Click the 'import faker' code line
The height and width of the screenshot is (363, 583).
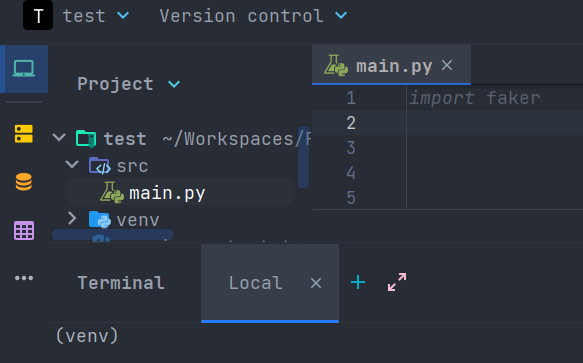tap(475, 98)
